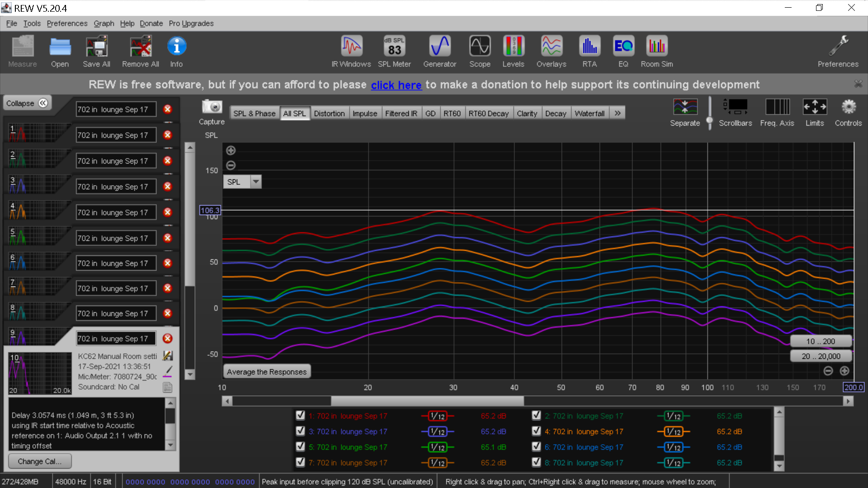The width and height of the screenshot is (868, 488).
Task: Open the EQ window
Action: (623, 51)
